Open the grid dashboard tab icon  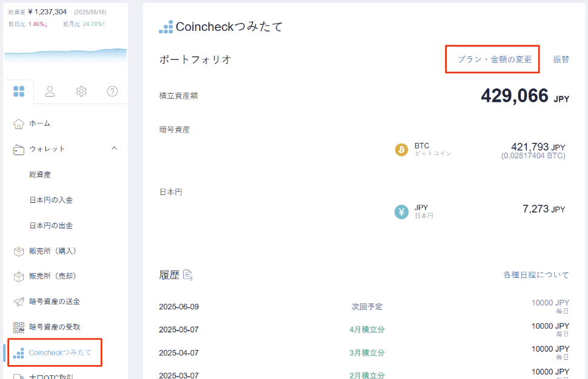click(x=19, y=91)
